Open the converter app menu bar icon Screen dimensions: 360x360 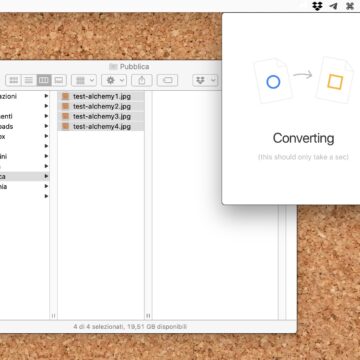tap(350, 6)
